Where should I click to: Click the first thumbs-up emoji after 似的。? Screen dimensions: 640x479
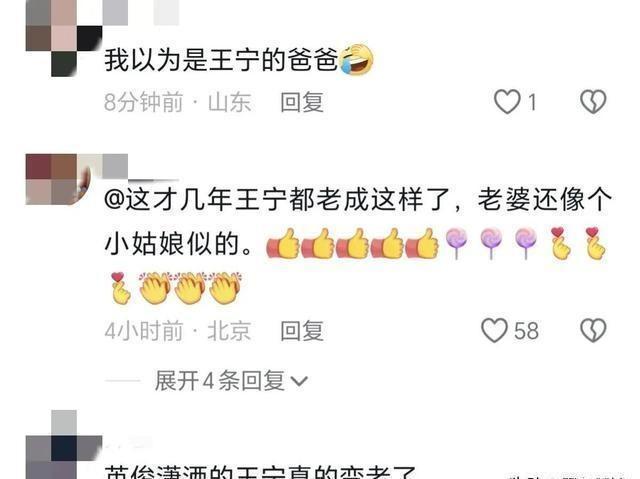283,244
